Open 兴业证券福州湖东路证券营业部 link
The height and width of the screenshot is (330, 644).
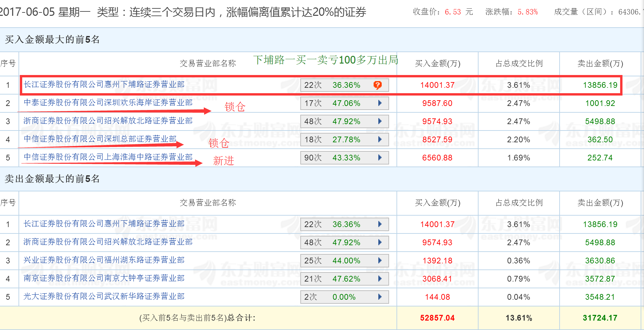coord(104,260)
